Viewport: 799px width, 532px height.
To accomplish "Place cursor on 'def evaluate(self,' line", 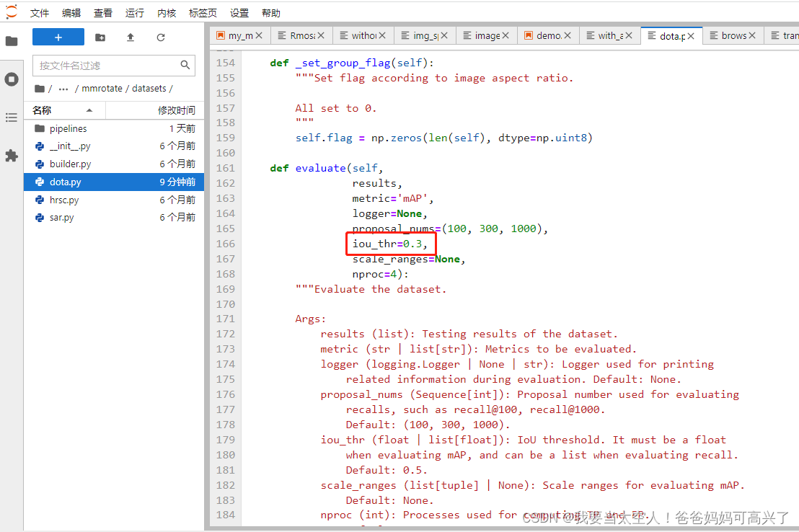I will tap(326, 168).
